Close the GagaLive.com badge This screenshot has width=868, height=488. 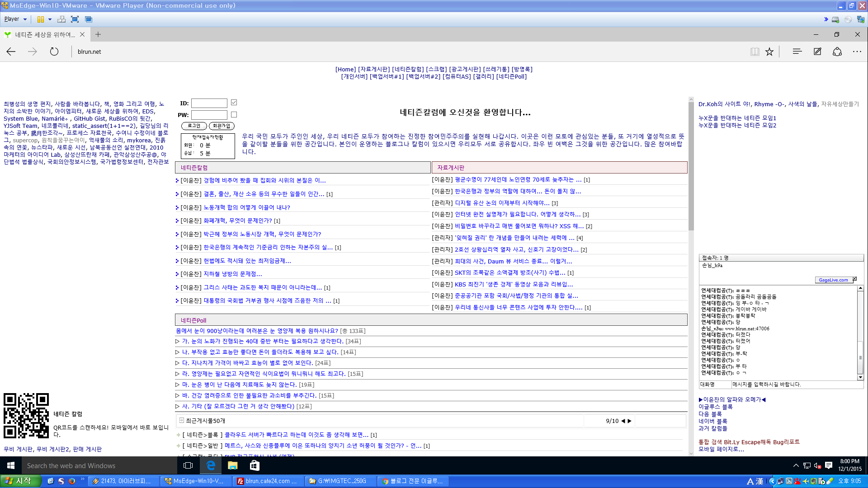tap(854, 279)
